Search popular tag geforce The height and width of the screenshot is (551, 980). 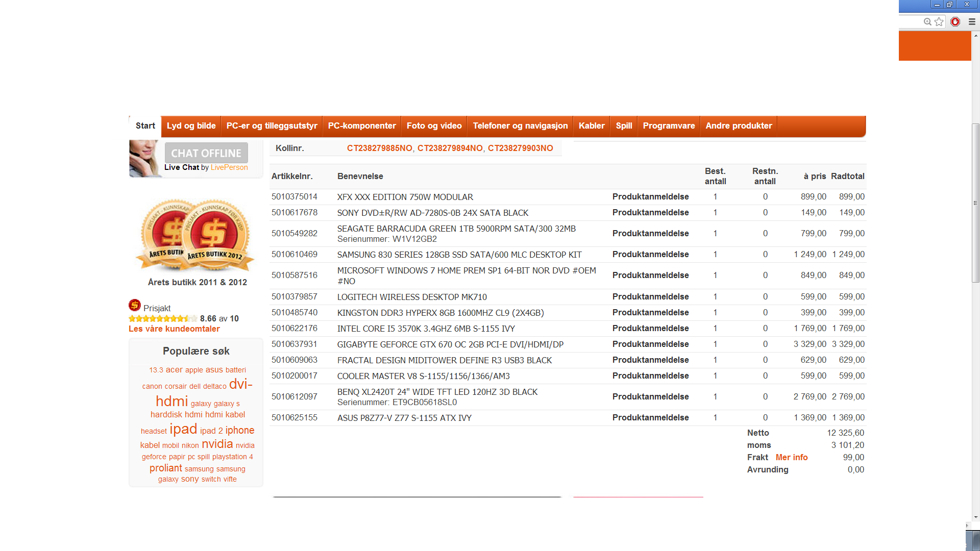tap(154, 457)
